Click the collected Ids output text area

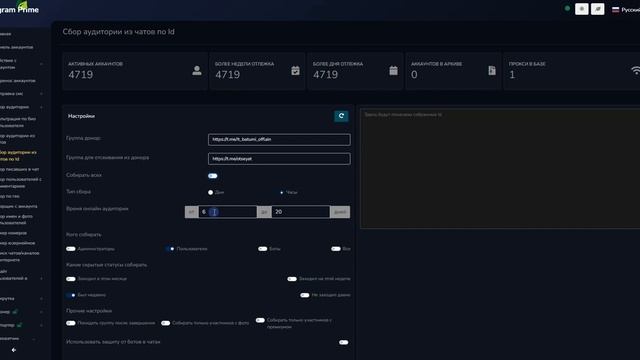click(x=500, y=168)
